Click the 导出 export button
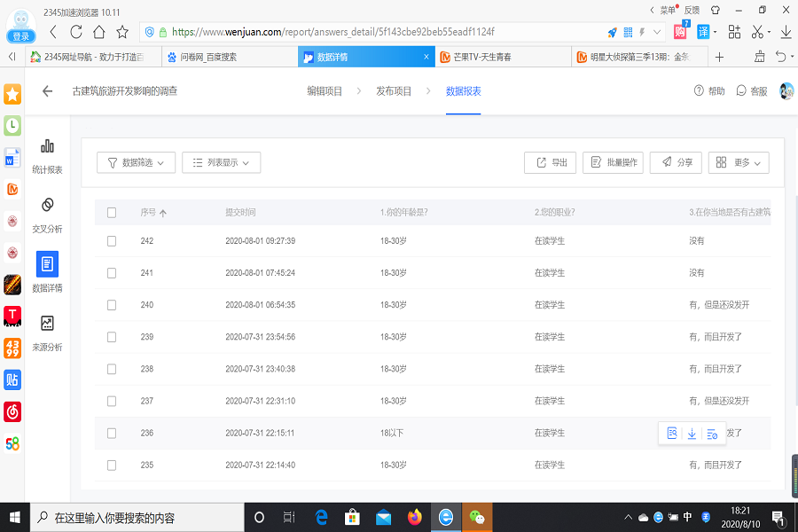 (550, 162)
